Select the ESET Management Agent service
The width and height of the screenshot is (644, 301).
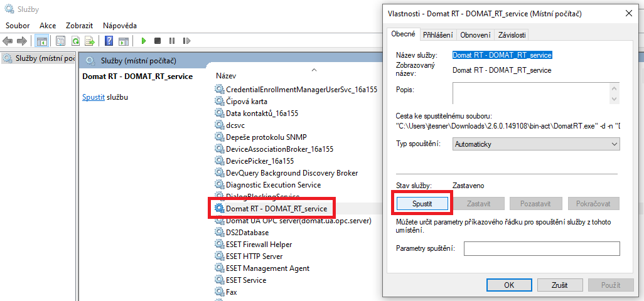coord(267,268)
